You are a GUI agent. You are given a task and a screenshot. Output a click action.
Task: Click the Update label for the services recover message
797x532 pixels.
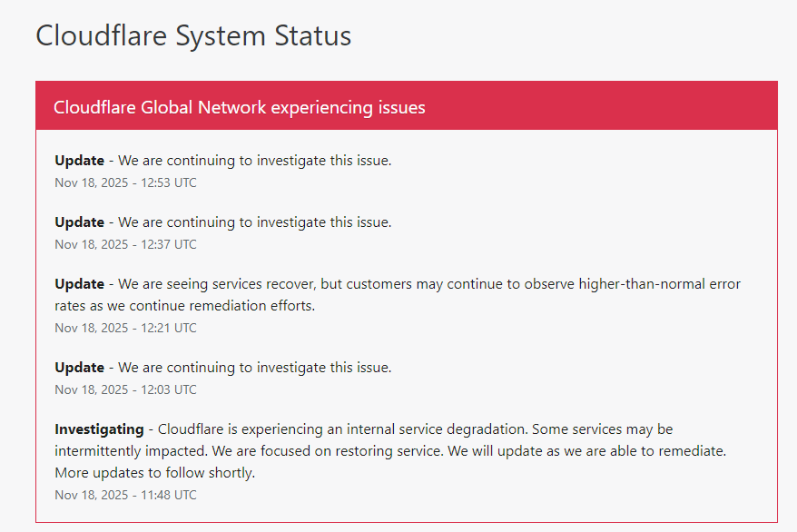pyautogui.click(x=79, y=283)
